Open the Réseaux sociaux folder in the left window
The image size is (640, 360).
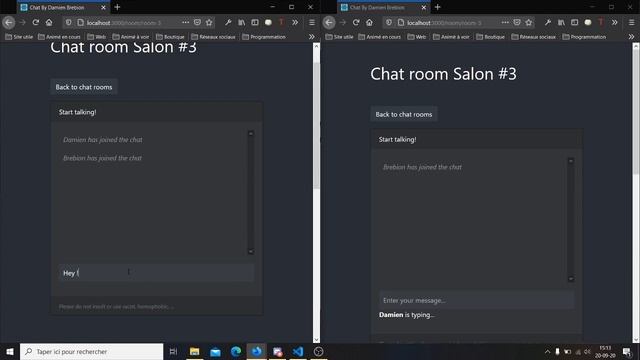[x=213, y=37]
